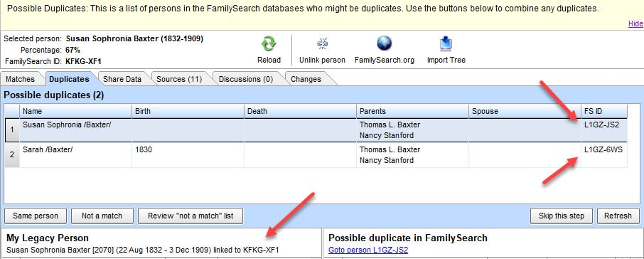644x259 pixels.
Task: Click FS ID L1GZ-6WS cell
Action: pyautogui.click(x=604, y=154)
